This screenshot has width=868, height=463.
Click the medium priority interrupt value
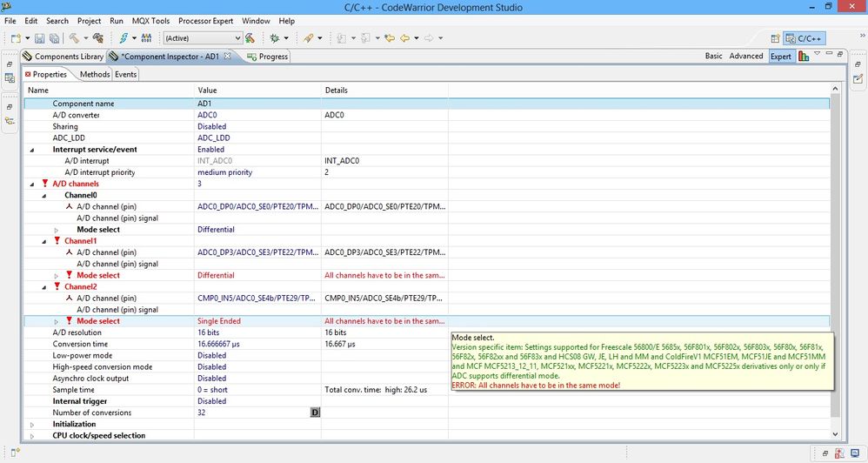pos(224,172)
